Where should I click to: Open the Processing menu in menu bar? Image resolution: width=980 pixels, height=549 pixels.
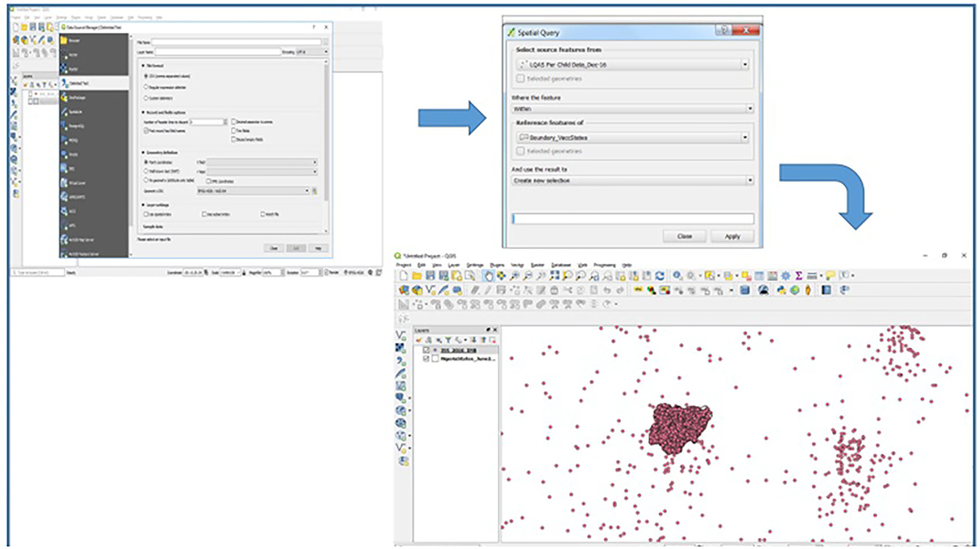coord(604,265)
